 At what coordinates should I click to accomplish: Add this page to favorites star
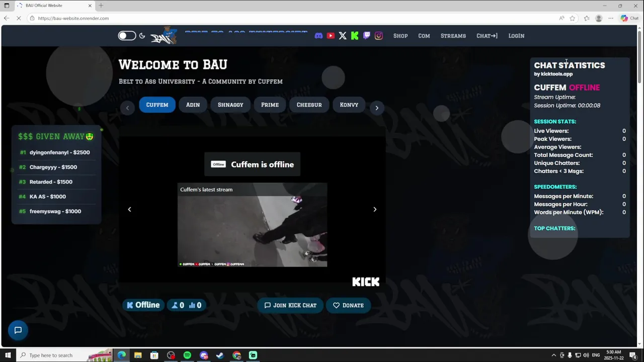(x=573, y=18)
